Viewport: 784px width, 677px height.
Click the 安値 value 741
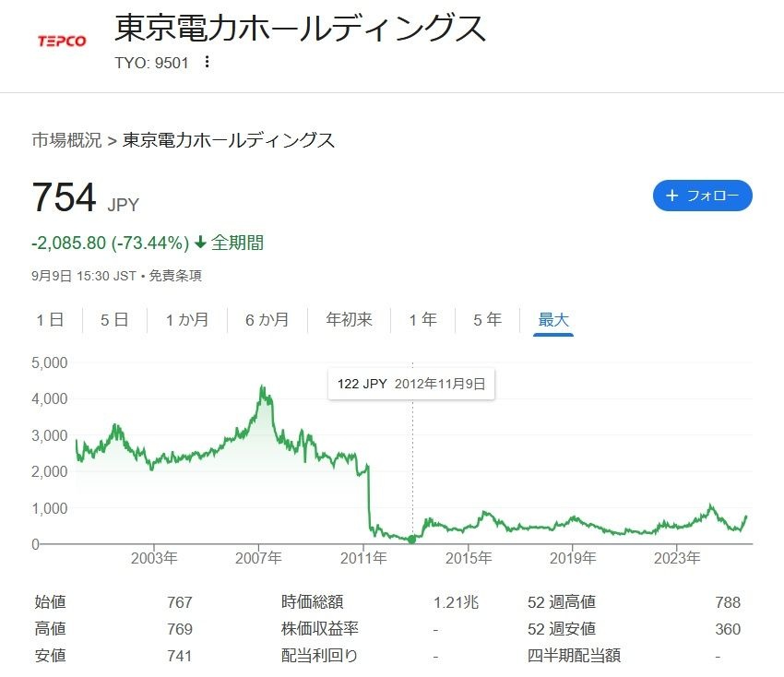pos(180,656)
